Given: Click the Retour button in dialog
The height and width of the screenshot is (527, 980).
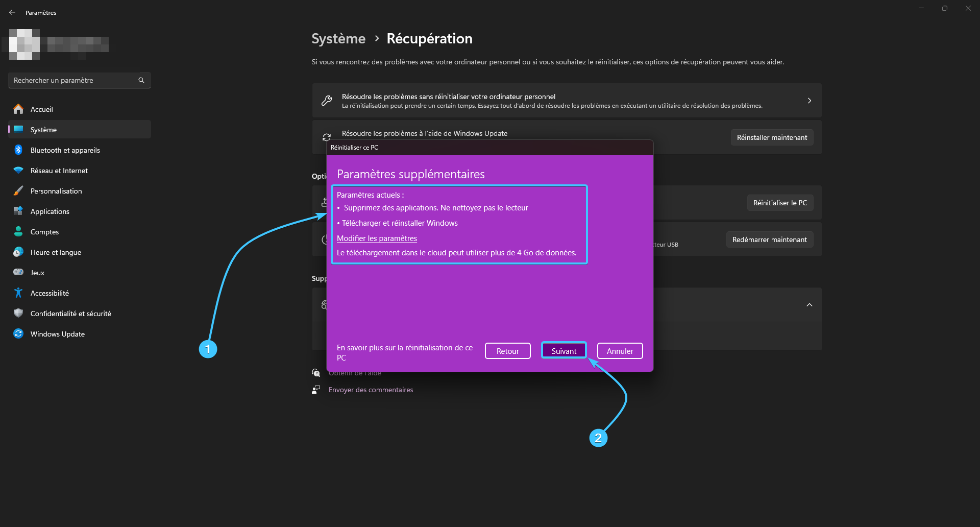Looking at the screenshot, I should pos(508,351).
